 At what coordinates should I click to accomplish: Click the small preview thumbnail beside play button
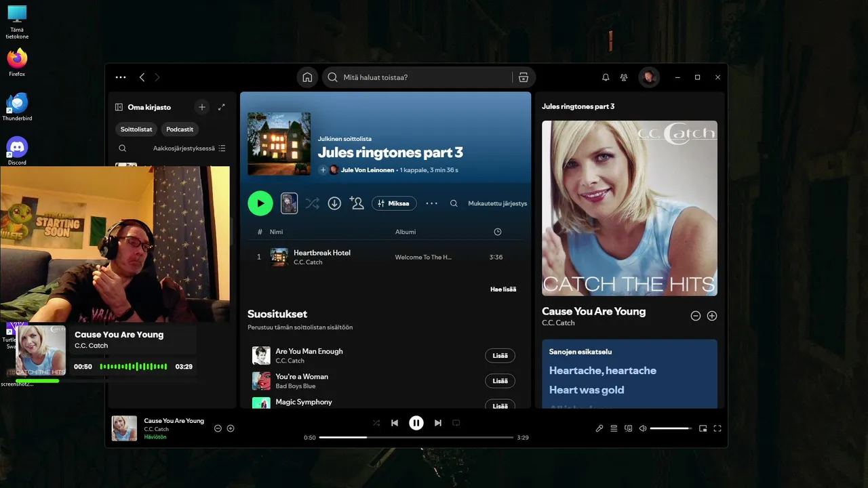[x=289, y=203]
